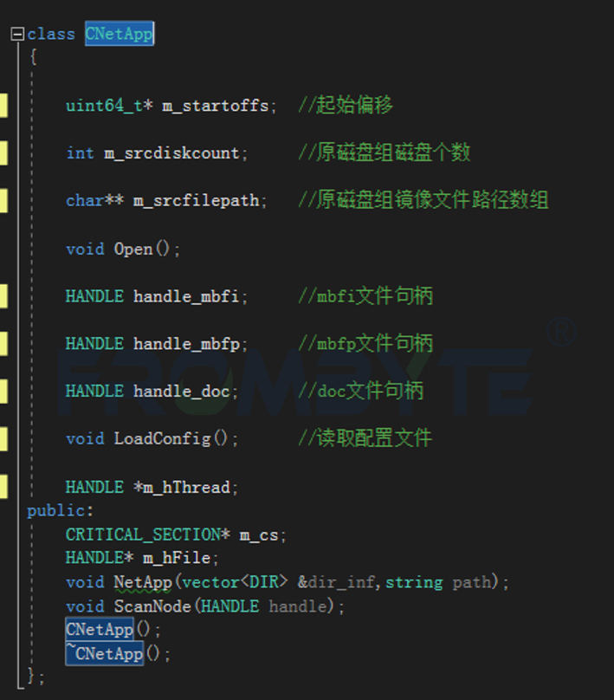Click the public: access specifier
Screen dimensions: 614x700
[x=61, y=511]
